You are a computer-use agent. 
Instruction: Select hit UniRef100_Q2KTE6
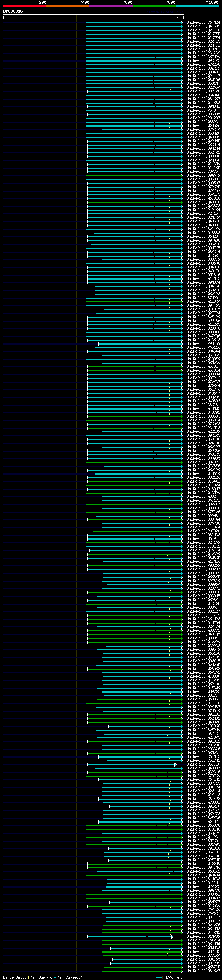[203, 30]
